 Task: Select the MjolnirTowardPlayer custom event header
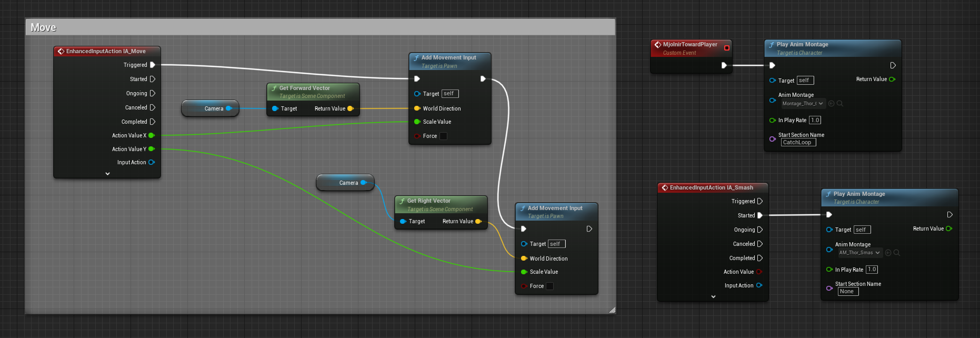tap(691, 48)
